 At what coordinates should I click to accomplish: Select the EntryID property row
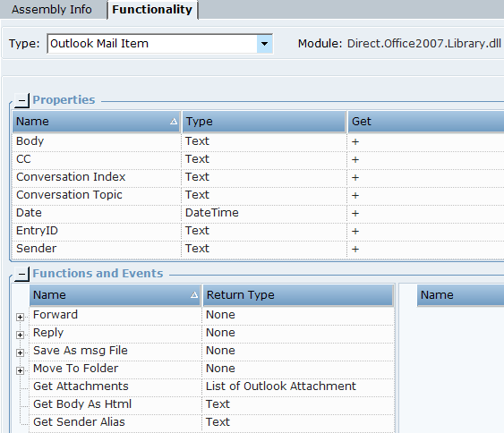click(258, 231)
